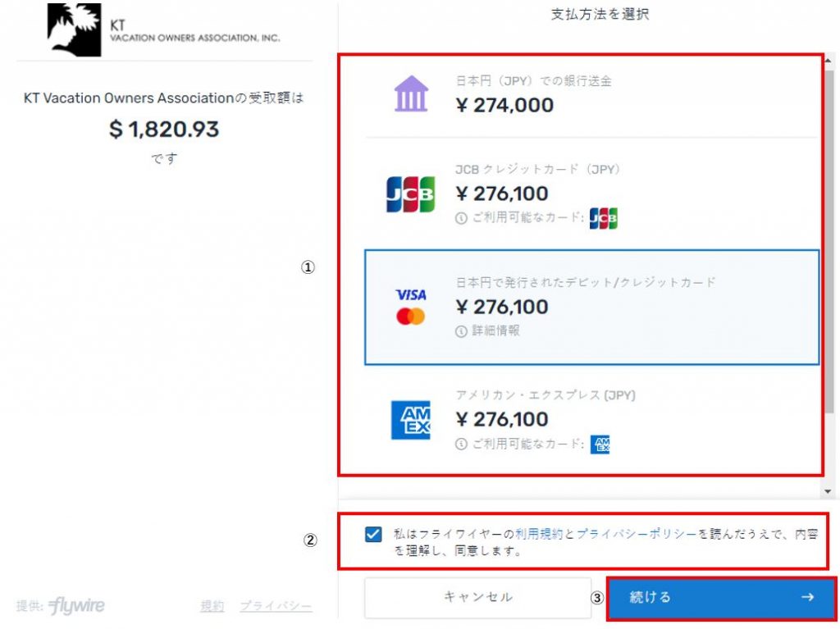Select the Visa/Mastercard JPY card option
The image size is (840, 629).
pos(591,307)
